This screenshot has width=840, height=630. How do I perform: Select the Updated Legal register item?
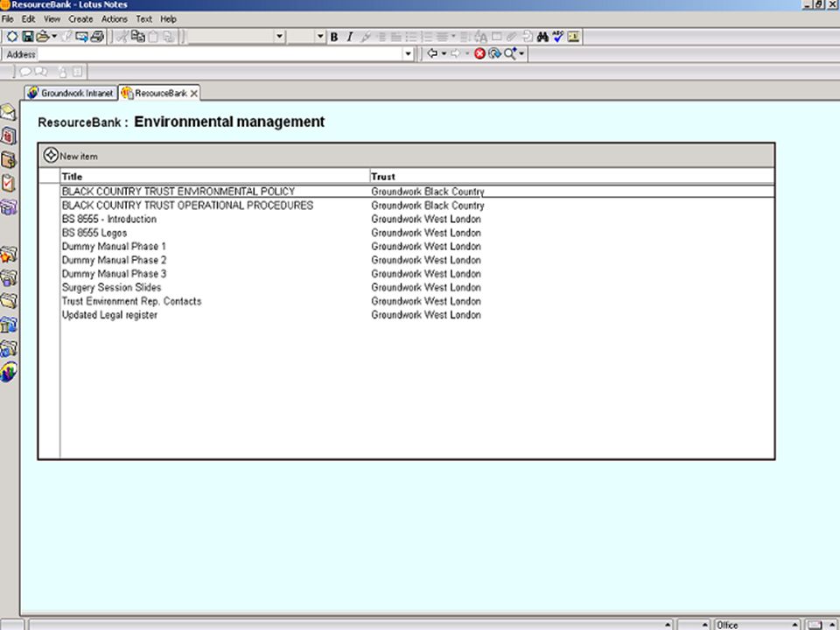point(110,315)
